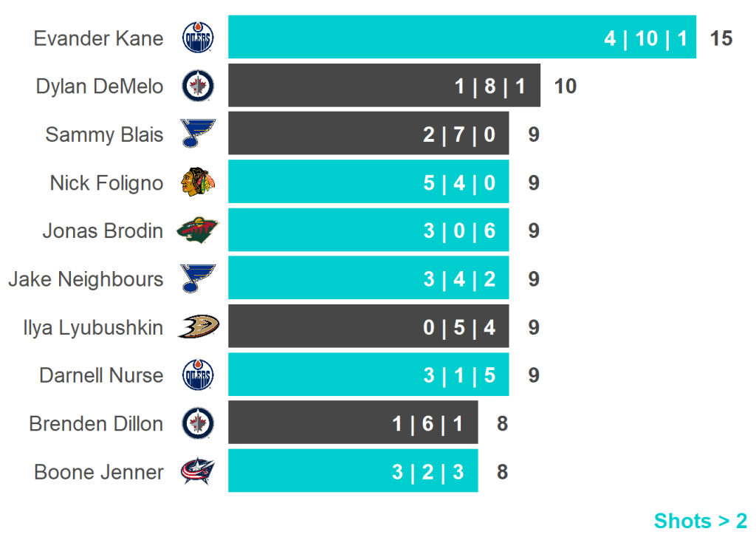Screen dimensions: 756x540
Task: Click the Blue Jackets logo by Boone Jenner
Action: point(198,471)
